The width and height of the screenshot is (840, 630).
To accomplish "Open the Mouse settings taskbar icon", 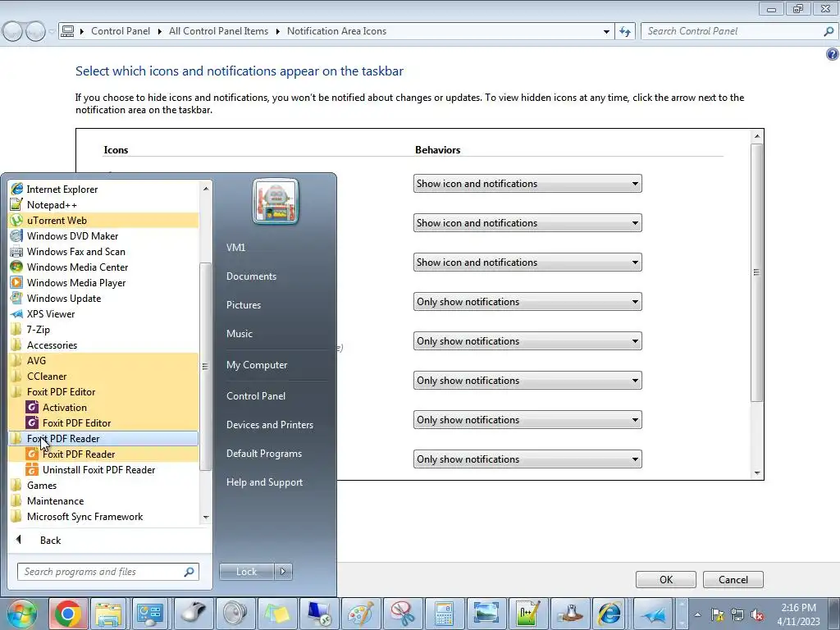I will click(194, 614).
